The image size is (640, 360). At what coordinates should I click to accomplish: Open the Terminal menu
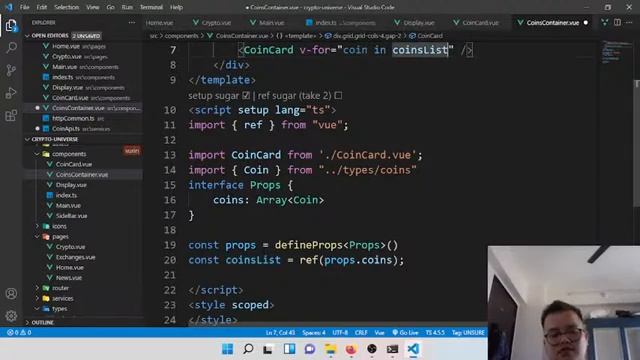click(x=151, y=7)
